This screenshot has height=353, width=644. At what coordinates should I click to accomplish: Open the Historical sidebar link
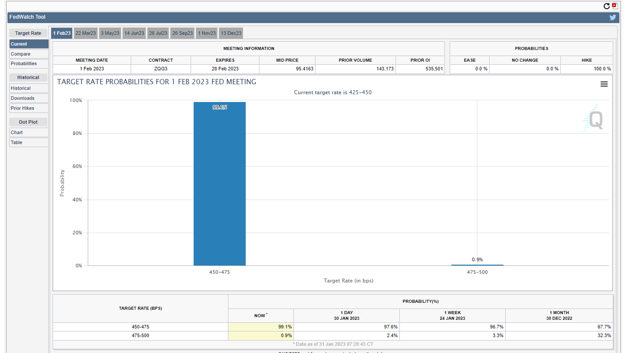pos(29,88)
